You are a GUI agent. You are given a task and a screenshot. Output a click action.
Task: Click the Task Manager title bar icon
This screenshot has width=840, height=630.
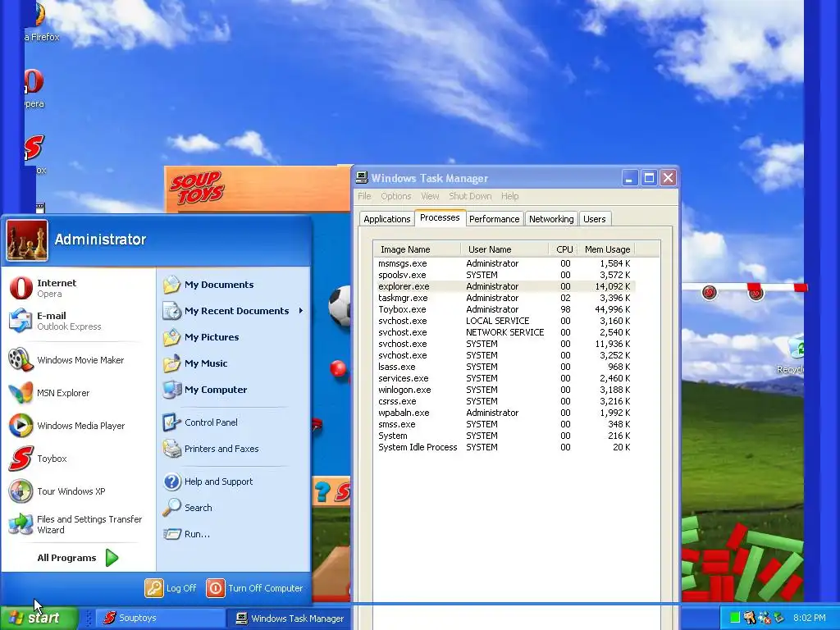362,178
